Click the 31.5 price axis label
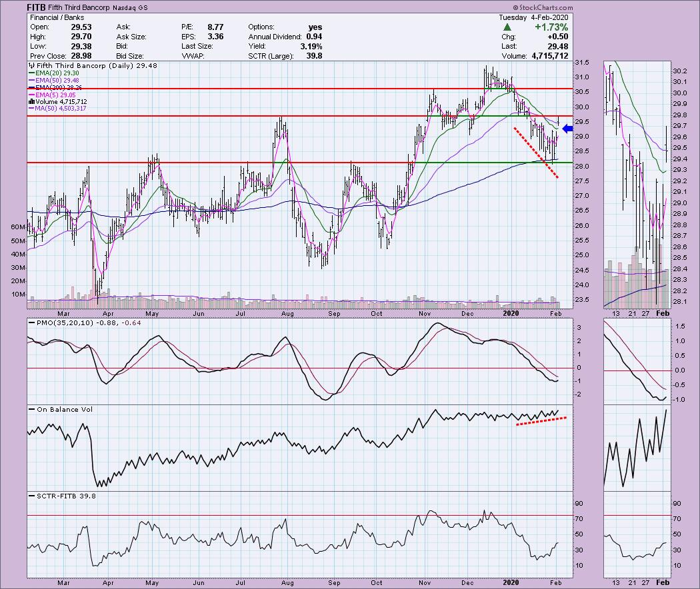The image size is (700, 589). click(582, 63)
